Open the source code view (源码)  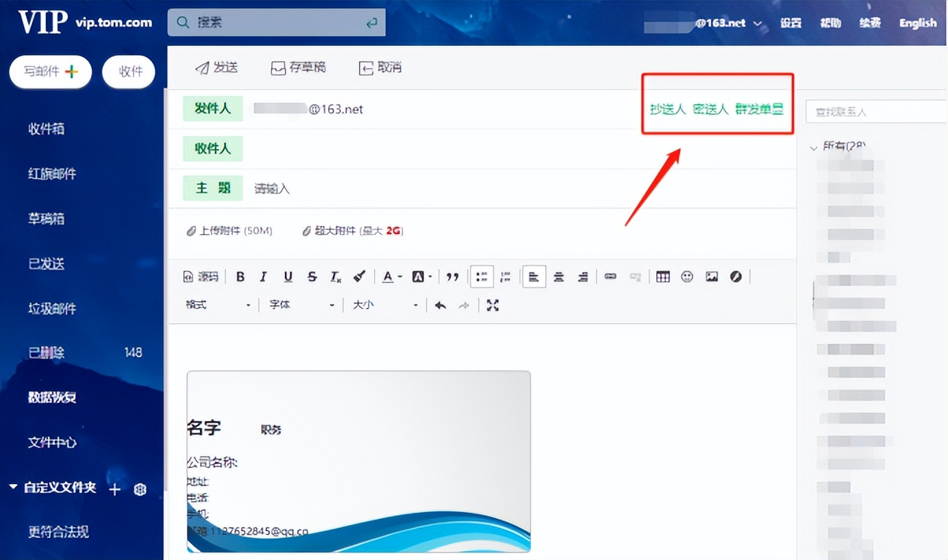(x=200, y=276)
